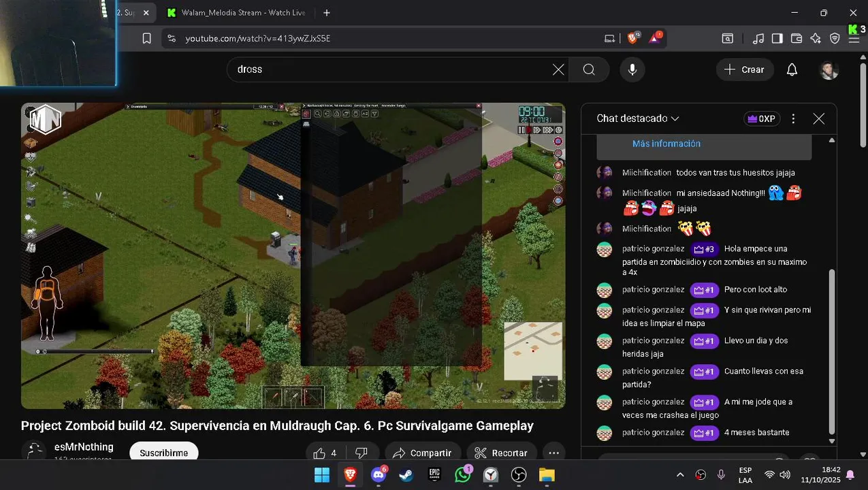
Task: Open a new browser tab
Action: click(327, 13)
